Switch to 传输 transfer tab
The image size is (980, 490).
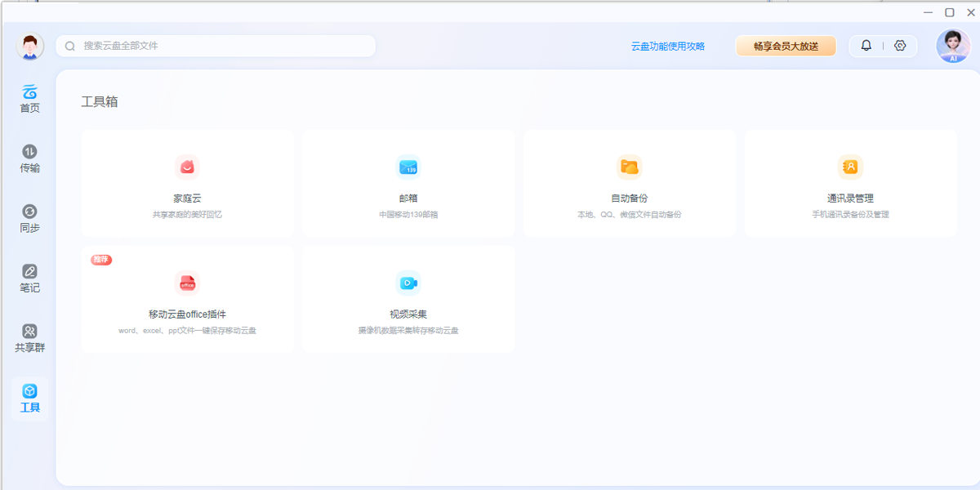coord(30,158)
